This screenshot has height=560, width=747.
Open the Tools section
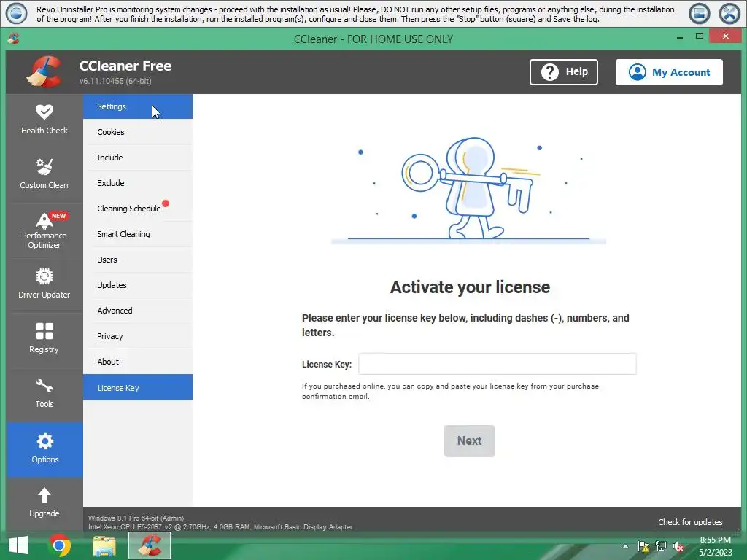(x=44, y=394)
